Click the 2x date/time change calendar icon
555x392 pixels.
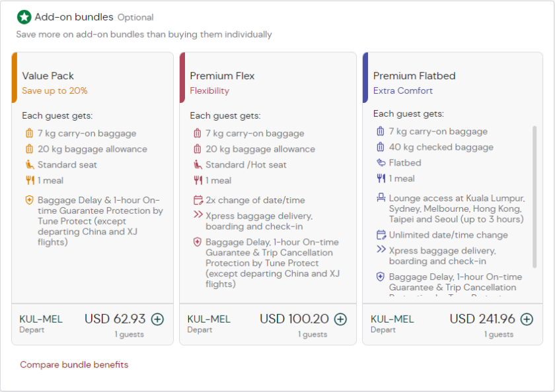tap(198, 199)
